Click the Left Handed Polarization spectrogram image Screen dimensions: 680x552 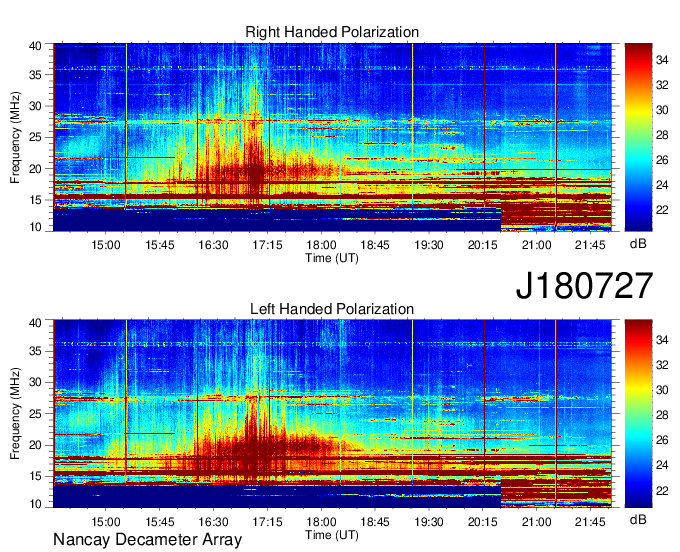332,413
